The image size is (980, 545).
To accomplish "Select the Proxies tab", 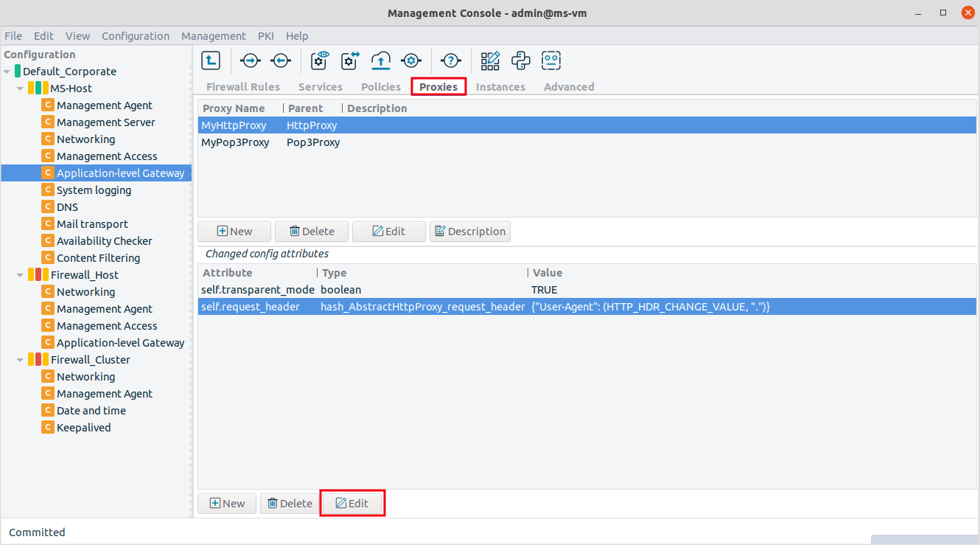I will tap(438, 87).
